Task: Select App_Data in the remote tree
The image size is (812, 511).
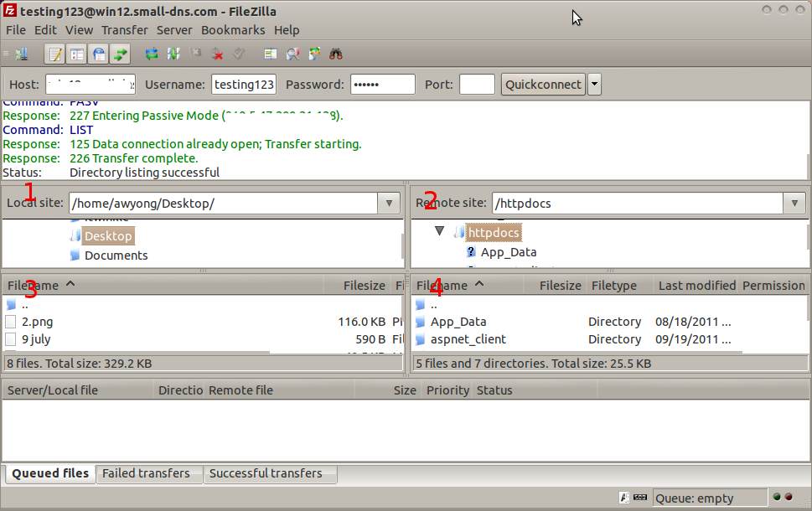Action: click(509, 252)
